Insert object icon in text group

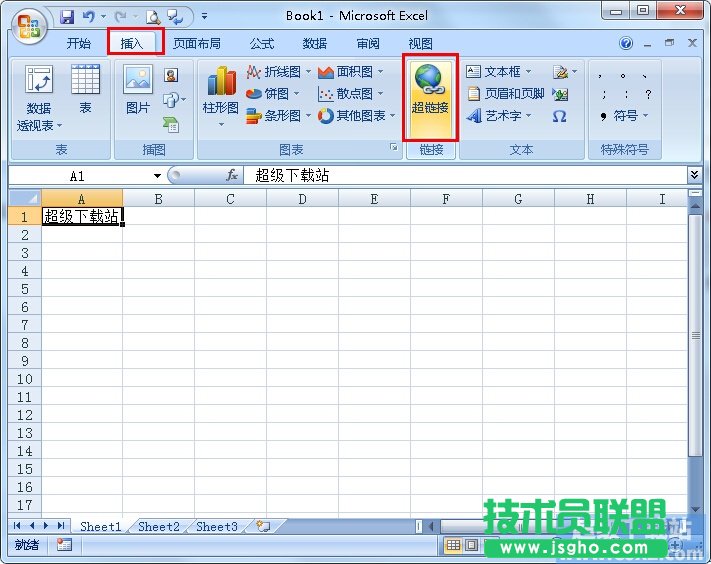click(560, 94)
